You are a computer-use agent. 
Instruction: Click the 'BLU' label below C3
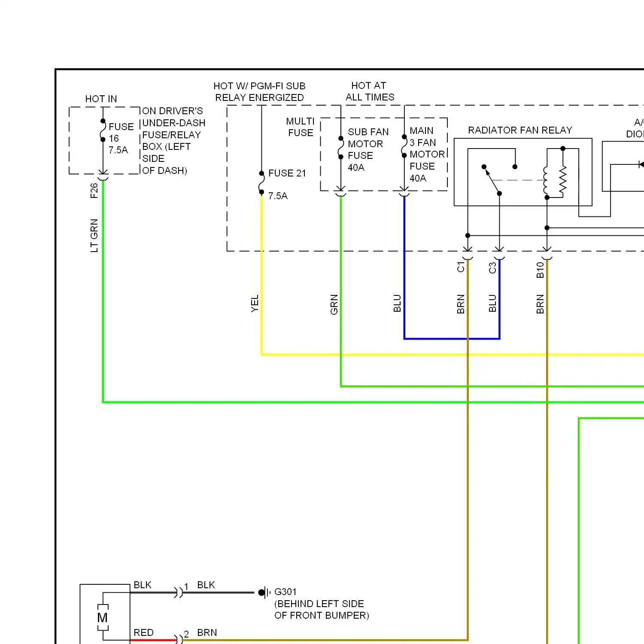[x=492, y=303]
